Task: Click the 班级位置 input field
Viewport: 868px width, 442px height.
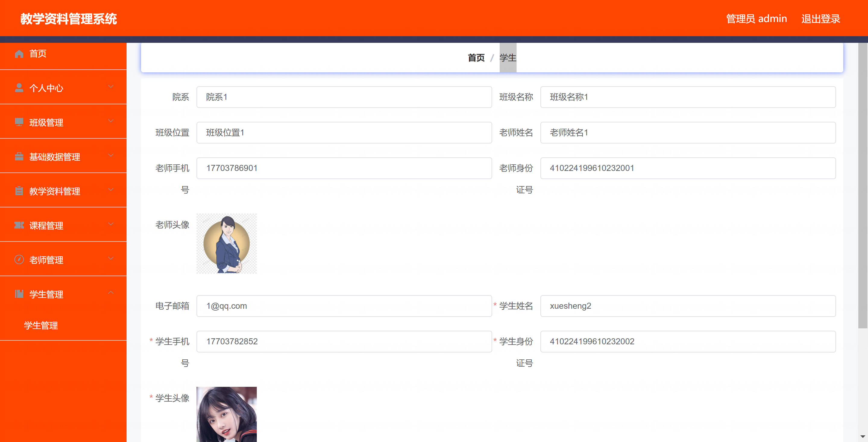Action: coord(344,132)
